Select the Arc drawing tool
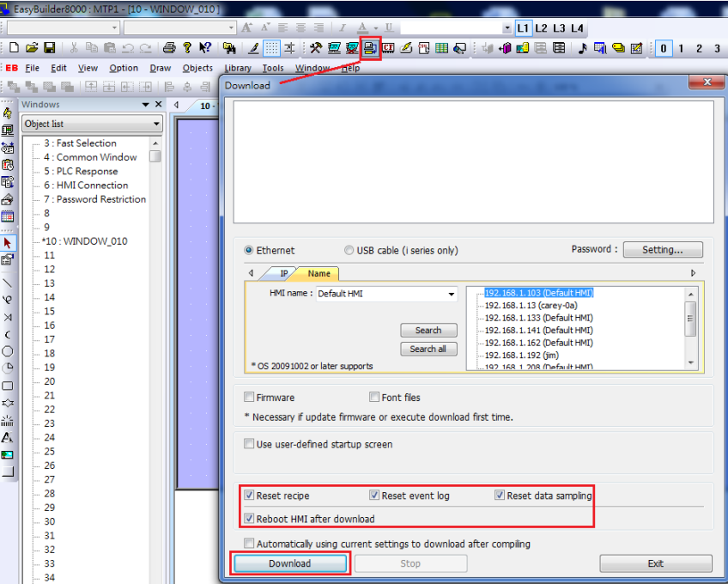 pyautogui.click(x=8, y=334)
